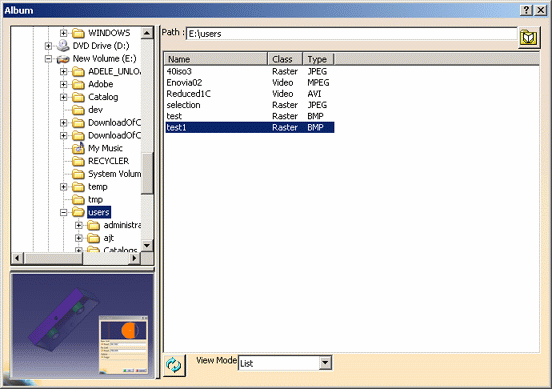Select the My Music tree item
This screenshot has width=552, height=389.
click(105, 148)
